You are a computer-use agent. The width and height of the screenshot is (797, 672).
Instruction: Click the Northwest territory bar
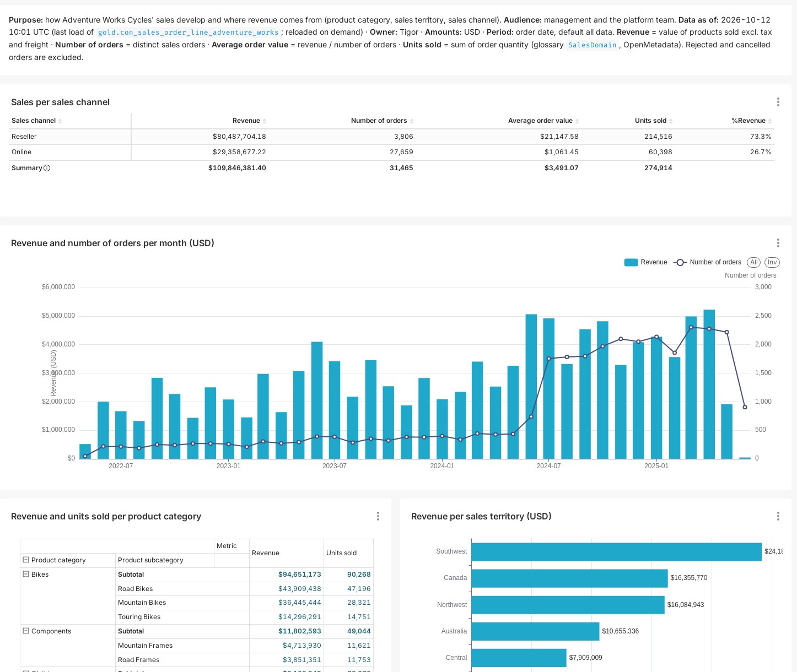568,605
